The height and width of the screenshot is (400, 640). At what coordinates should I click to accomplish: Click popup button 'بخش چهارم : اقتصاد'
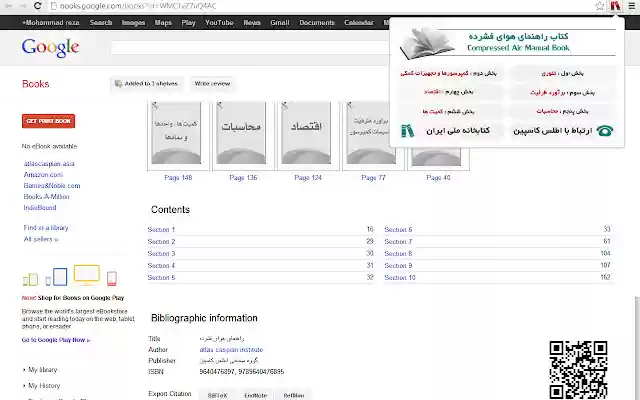(449, 92)
